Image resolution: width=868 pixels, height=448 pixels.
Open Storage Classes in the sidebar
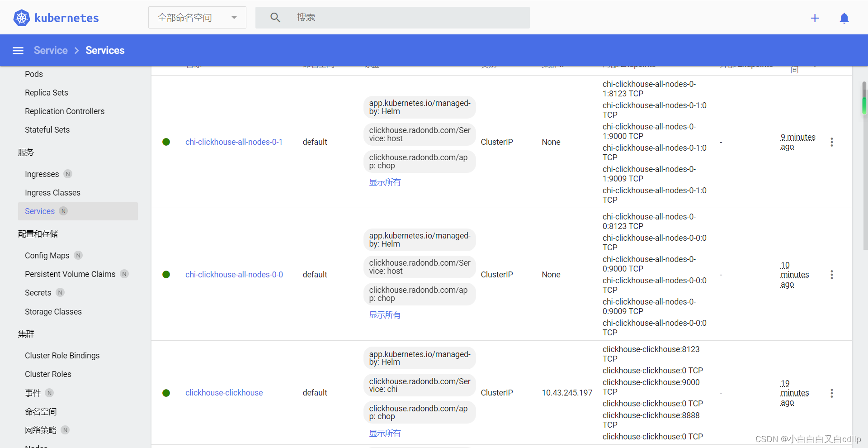coord(53,312)
